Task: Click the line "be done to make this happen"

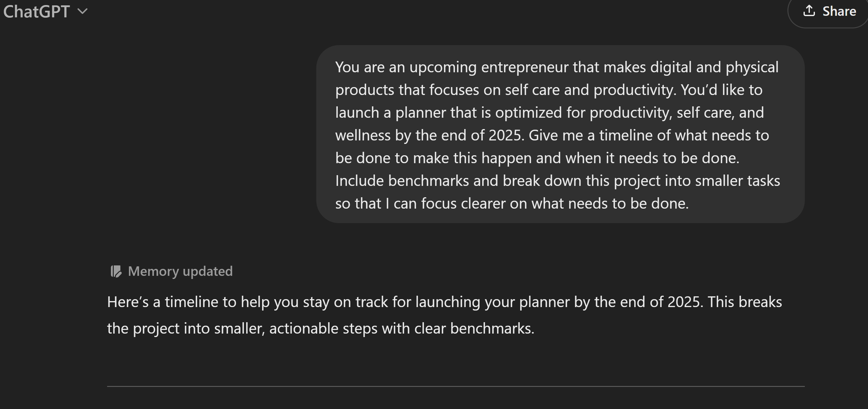Action: point(537,158)
